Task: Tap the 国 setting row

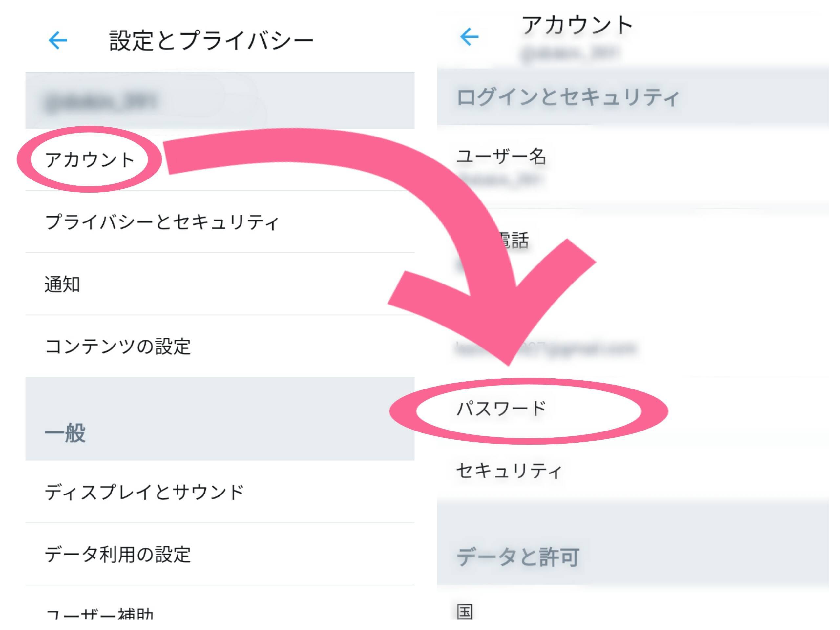Action: 465,611
